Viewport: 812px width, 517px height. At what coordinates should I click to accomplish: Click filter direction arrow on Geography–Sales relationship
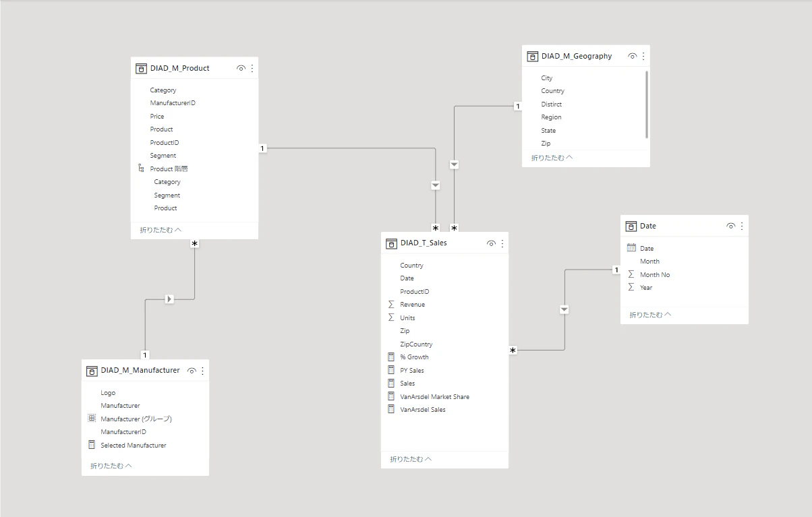pos(455,164)
